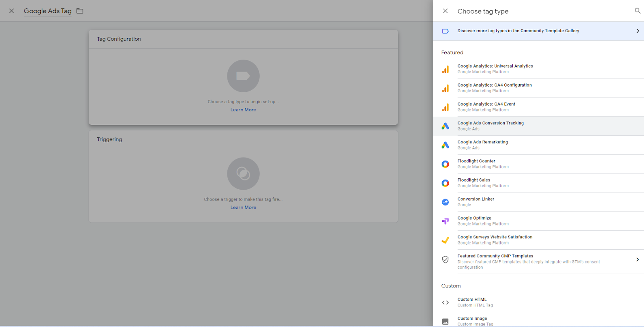Viewport: 644px width, 327px height.
Task: Click the Community Template Gallery tag icon
Action: pos(445,31)
